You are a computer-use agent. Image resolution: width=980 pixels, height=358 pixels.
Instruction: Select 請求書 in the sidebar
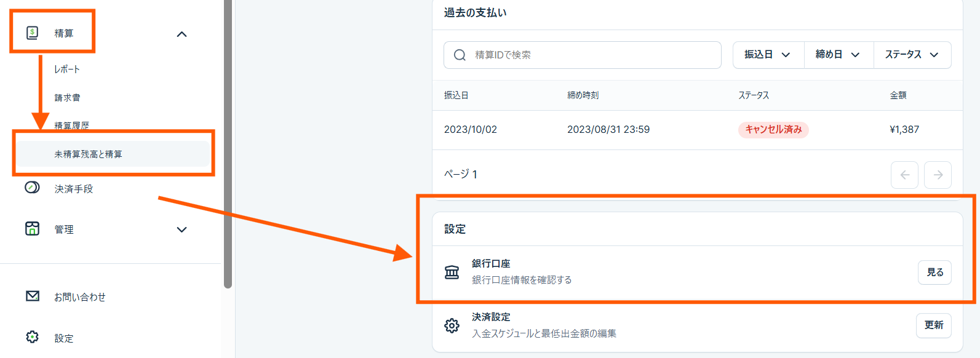[x=67, y=98]
